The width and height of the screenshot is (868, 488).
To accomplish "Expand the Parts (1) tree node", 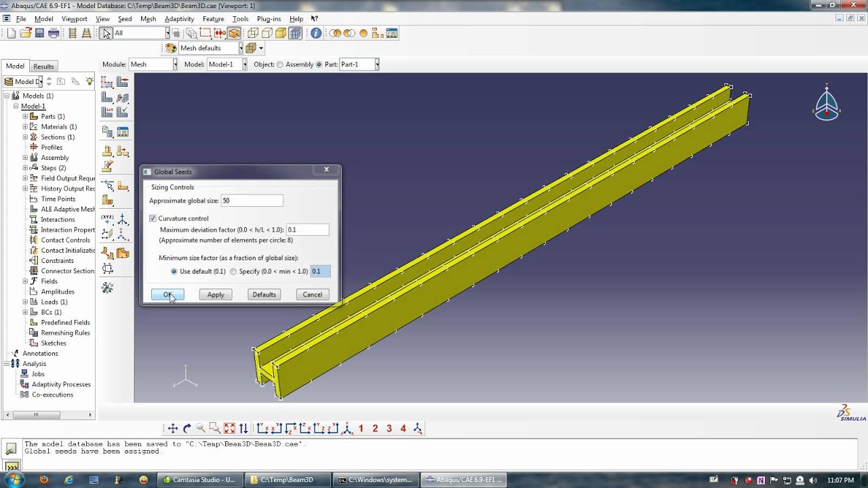I will point(25,117).
